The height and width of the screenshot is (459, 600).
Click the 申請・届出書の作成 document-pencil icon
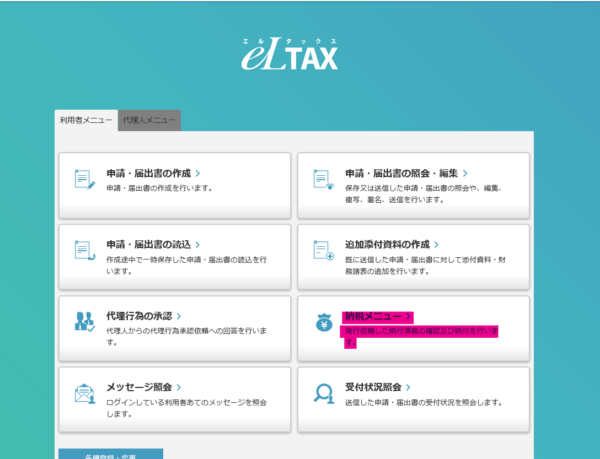point(85,179)
